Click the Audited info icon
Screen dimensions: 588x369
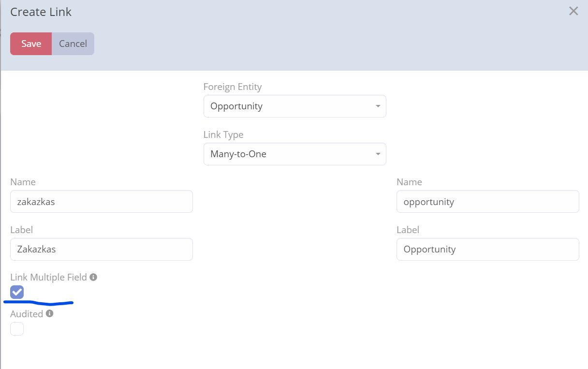click(x=49, y=313)
